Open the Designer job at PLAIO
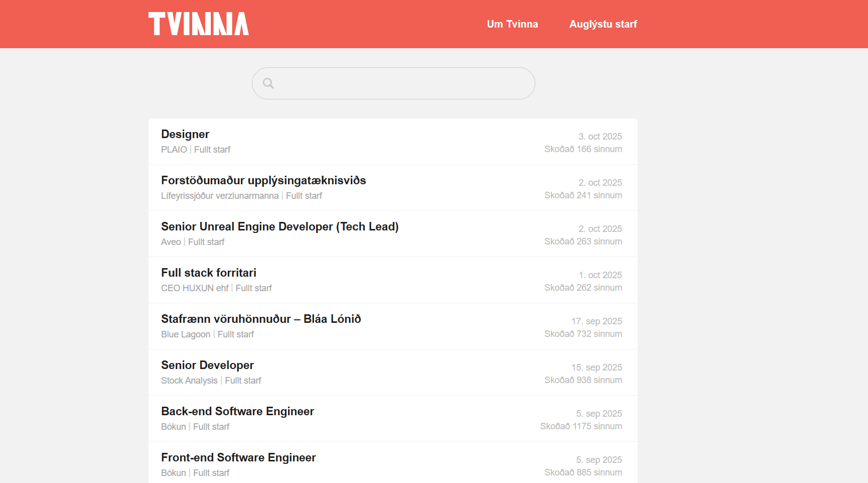868x483 pixels. (185, 134)
